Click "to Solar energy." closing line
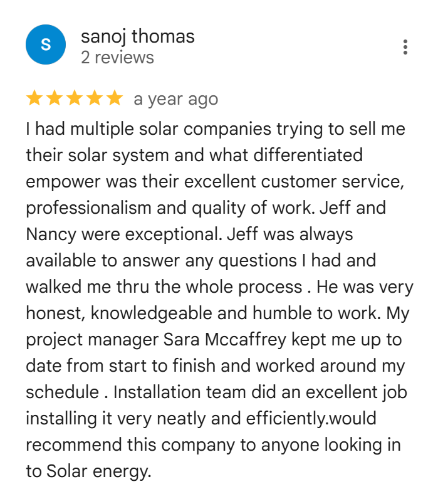Viewport: 443px width, 504px height. (88, 471)
